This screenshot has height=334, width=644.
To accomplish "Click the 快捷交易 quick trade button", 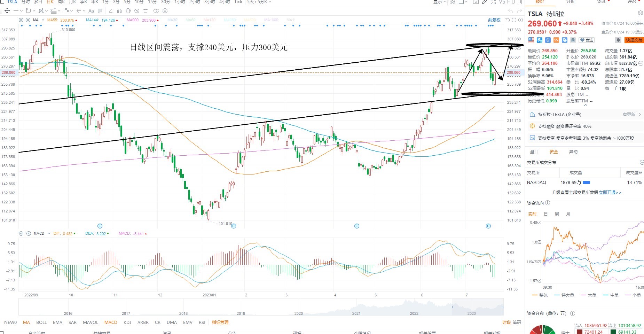I will tap(634, 40).
